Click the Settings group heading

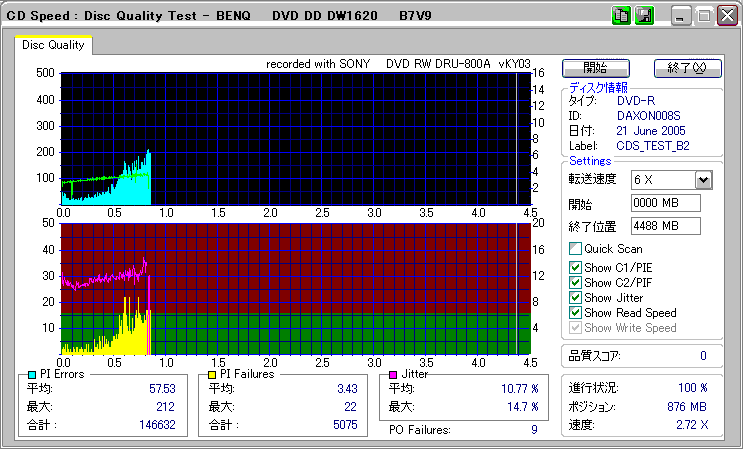(x=590, y=161)
